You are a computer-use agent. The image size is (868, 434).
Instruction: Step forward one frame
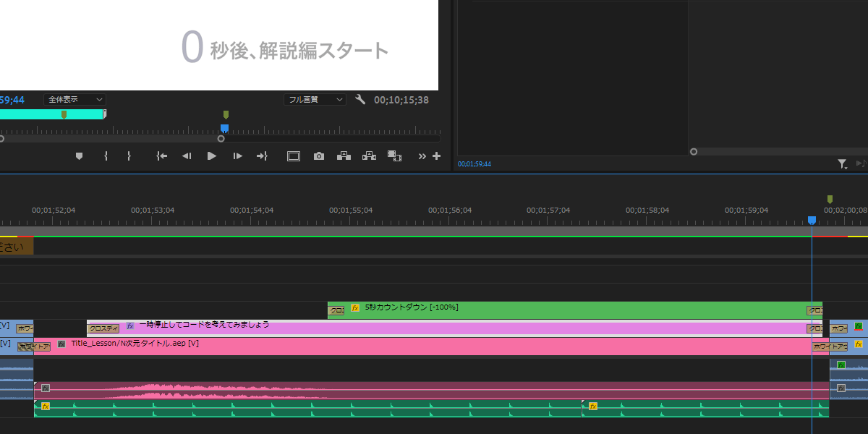click(x=237, y=156)
